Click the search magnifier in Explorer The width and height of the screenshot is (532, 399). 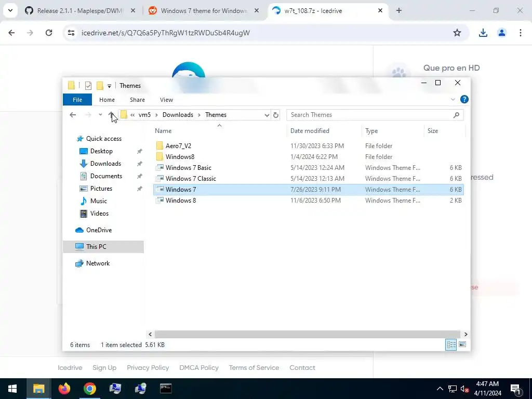[456, 115]
